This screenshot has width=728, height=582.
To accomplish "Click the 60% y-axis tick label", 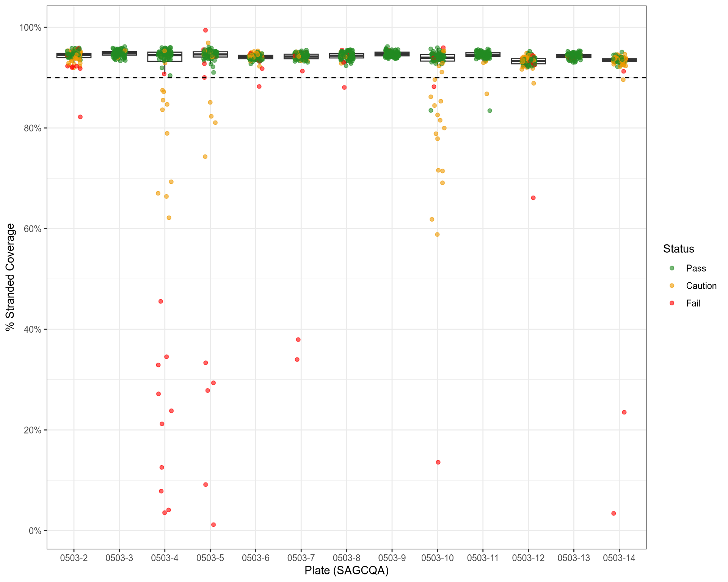I will coord(33,229).
